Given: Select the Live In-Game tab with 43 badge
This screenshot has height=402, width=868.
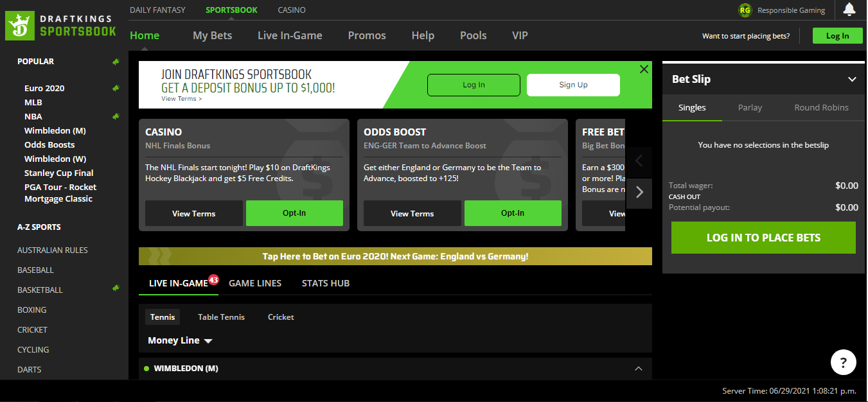Looking at the screenshot, I should pyautogui.click(x=179, y=283).
